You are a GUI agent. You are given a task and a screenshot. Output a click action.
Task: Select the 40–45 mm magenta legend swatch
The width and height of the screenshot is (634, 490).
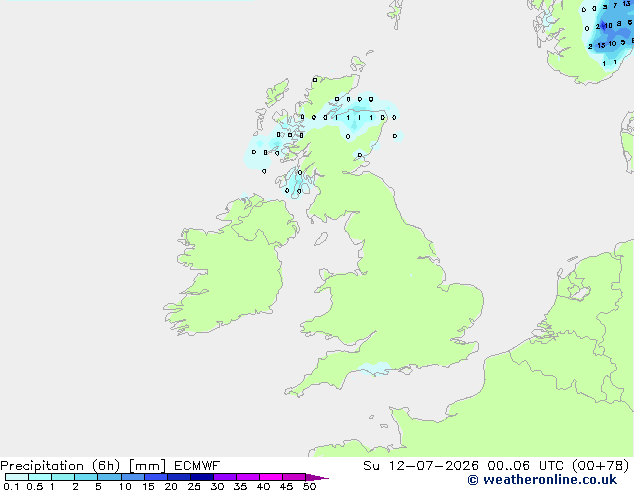click(x=271, y=477)
